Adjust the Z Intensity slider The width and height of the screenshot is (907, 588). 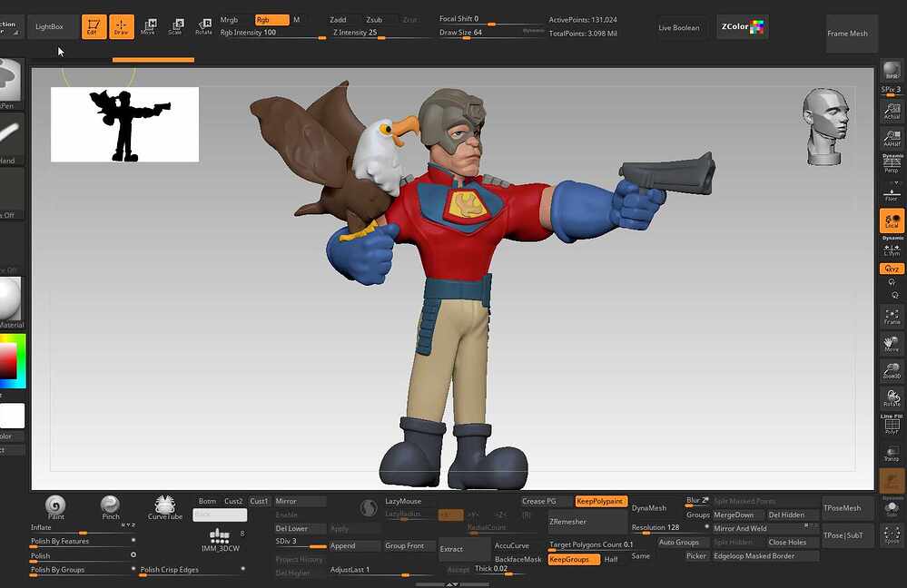coord(381,33)
